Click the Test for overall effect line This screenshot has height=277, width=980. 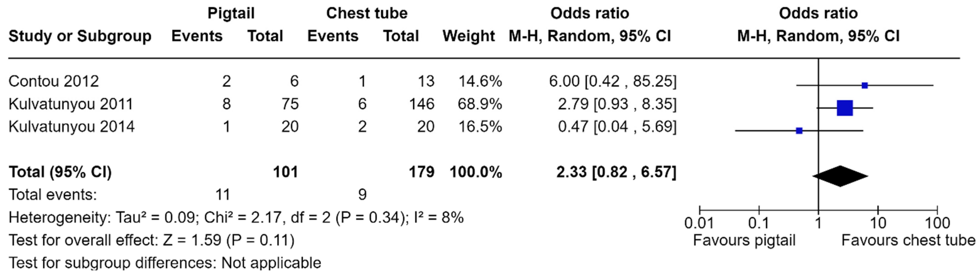tap(151, 240)
